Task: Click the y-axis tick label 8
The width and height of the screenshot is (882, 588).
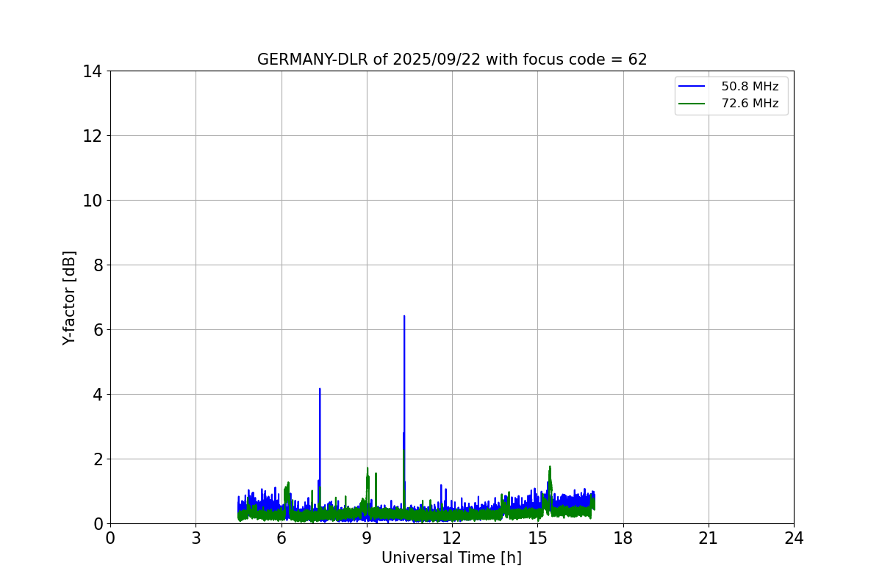Action: tap(96, 265)
